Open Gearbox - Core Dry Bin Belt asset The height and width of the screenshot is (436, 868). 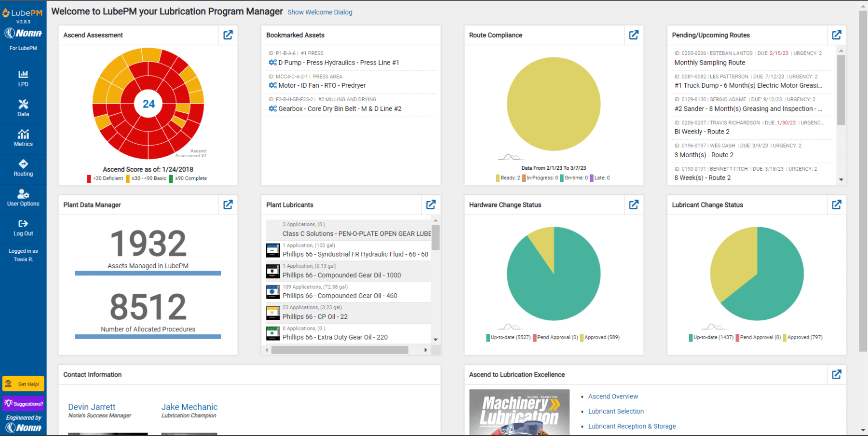339,109
